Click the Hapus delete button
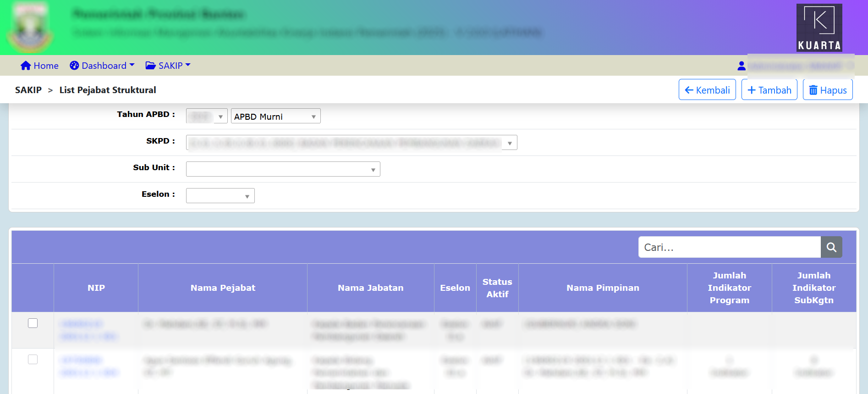Screen dimensions: 868x394 pos(828,90)
